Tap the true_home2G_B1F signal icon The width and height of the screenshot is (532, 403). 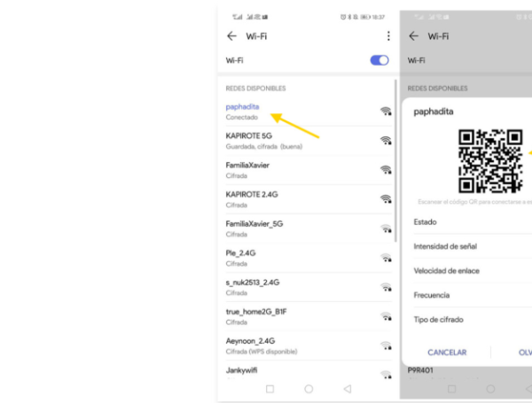(386, 316)
